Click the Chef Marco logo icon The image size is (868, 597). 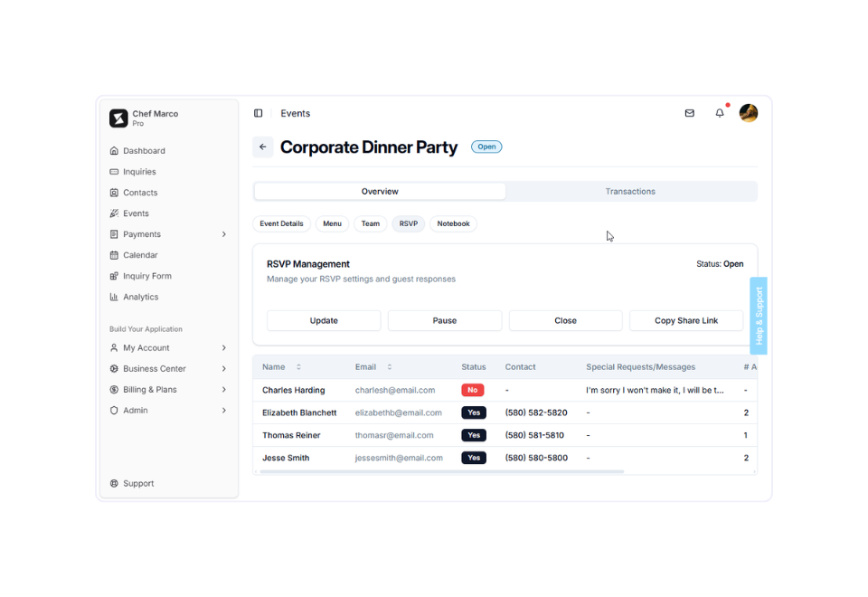[118, 118]
